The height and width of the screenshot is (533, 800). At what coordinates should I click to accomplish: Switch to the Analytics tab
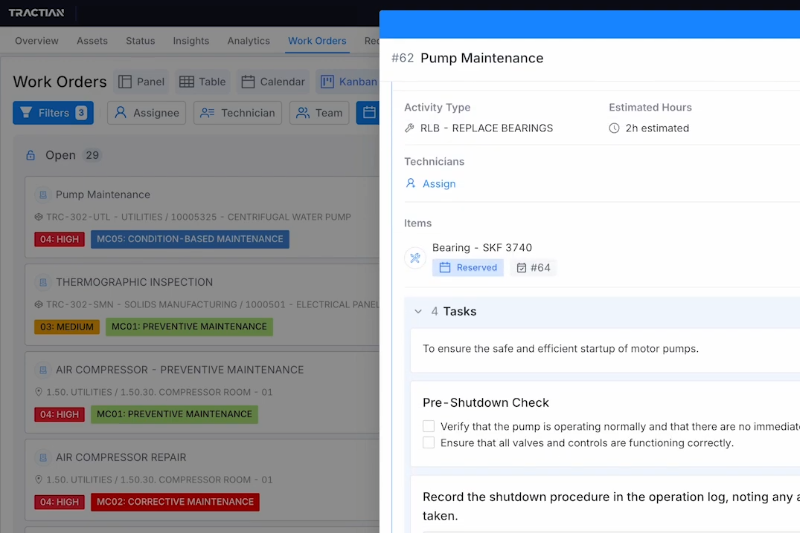248,41
